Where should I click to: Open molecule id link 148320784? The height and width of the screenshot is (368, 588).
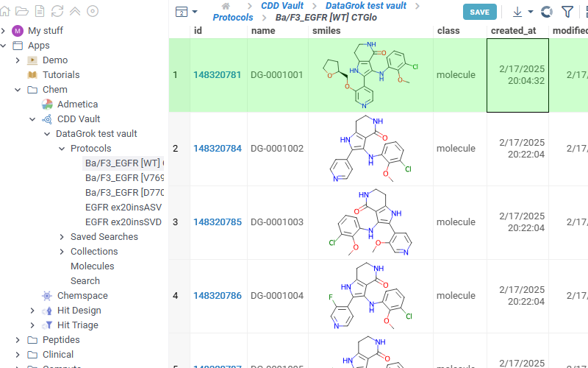click(x=218, y=149)
